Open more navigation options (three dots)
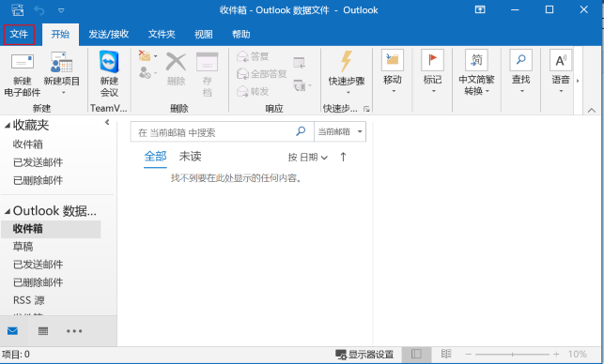Viewport: 604px width, 364px height. tap(74, 331)
